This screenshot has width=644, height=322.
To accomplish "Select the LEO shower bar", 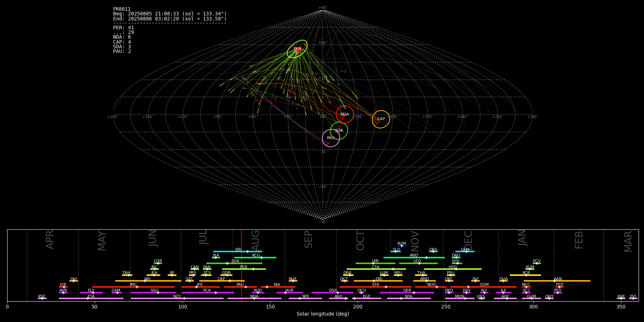I will pos(418,263).
